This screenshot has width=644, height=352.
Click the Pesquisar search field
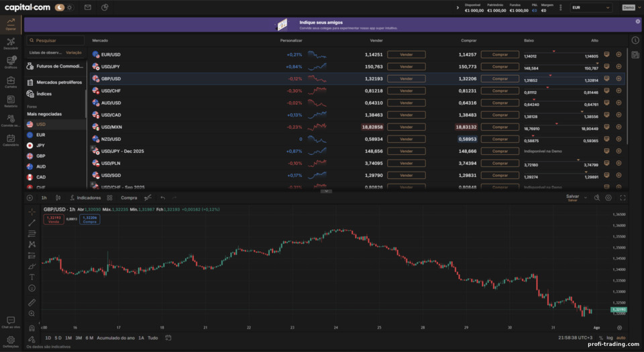click(x=56, y=40)
